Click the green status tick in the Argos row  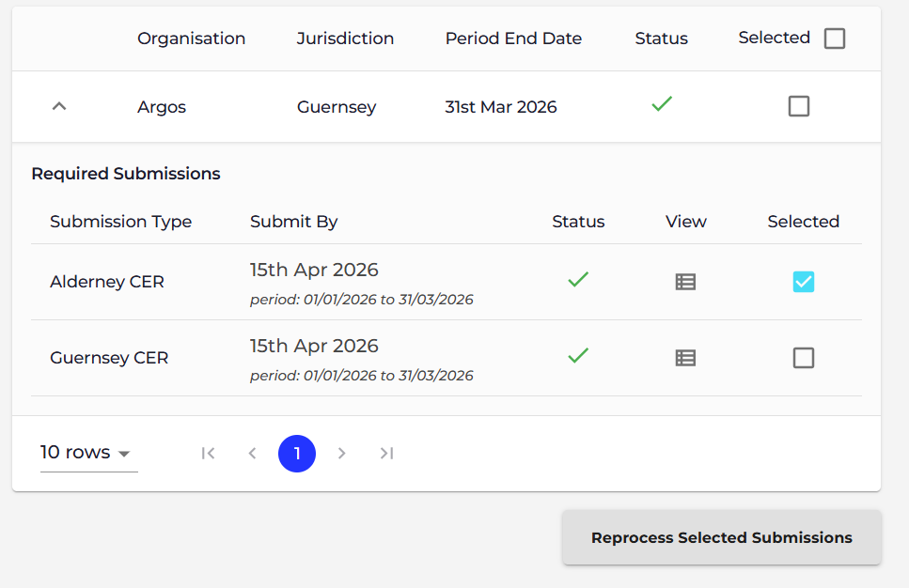pos(662,103)
